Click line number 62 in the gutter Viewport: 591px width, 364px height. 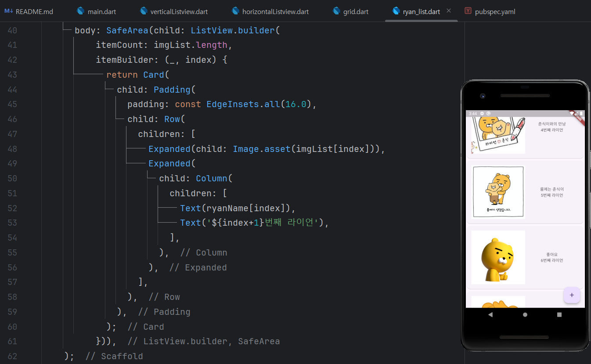pyautogui.click(x=13, y=356)
